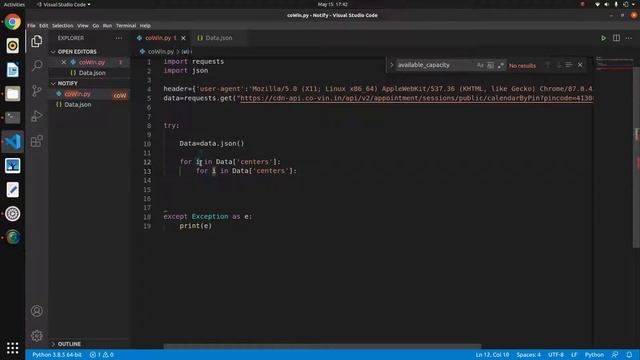Go to previous find match
Image resolution: width=640 pixels, height=360 pixels.
coord(548,65)
